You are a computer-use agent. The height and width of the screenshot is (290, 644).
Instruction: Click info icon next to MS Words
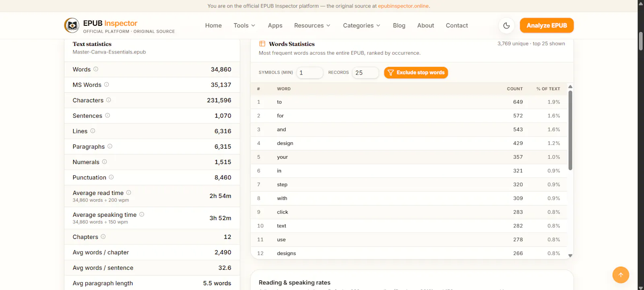coord(107,85)
